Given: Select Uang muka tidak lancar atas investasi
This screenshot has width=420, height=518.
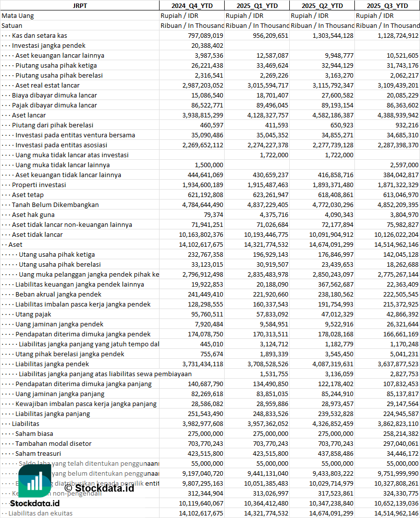Looking at the screenshot, I should pos(72,155).
